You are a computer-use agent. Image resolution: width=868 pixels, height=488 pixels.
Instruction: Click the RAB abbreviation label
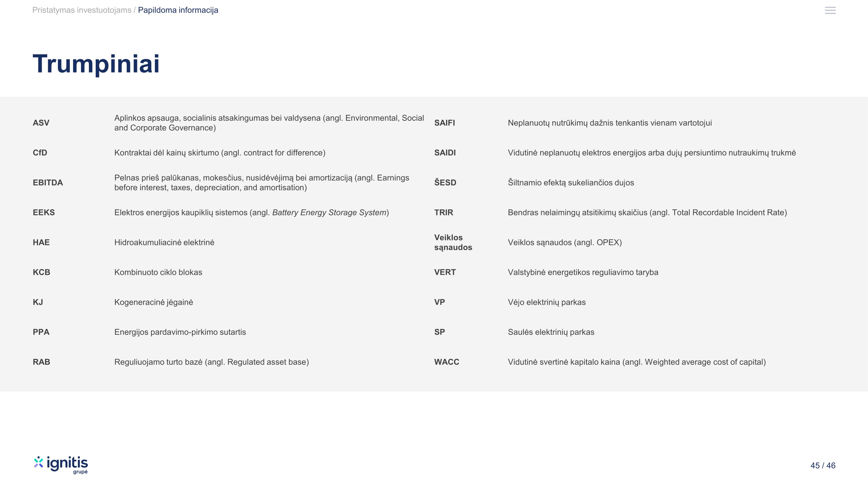pos(41,362)
